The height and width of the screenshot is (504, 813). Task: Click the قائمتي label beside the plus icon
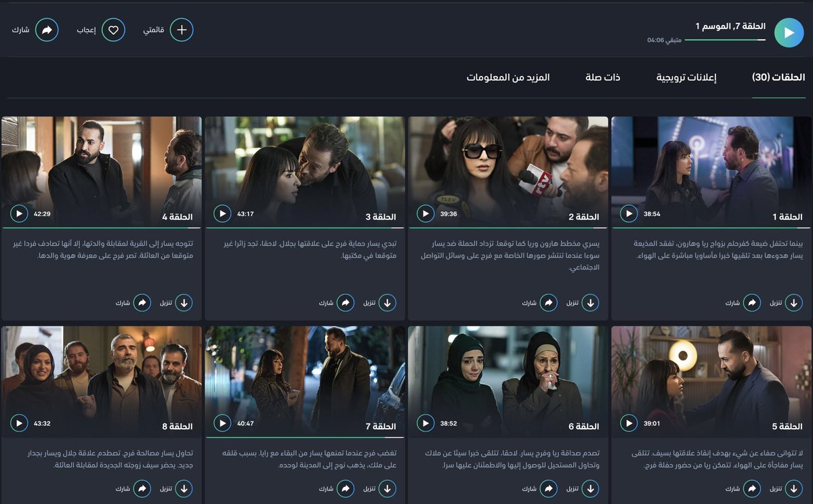coord(154,30)
